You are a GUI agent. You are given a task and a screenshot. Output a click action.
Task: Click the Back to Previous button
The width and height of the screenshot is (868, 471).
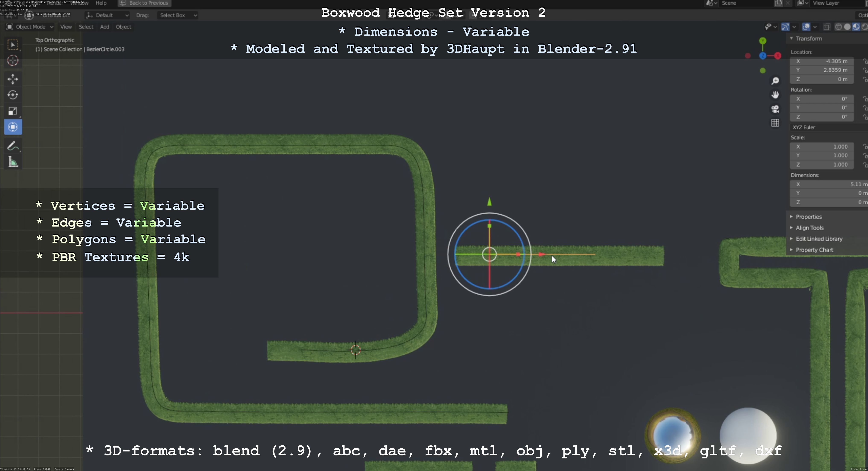tap(144, 3)
